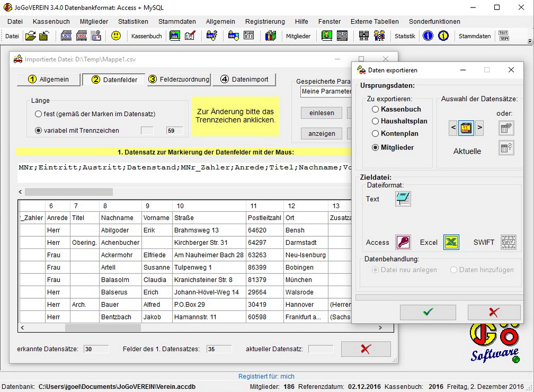Click the open folder icon in the toolbar
The width and height of the screenshot is (534, 392).
(30, 36)
